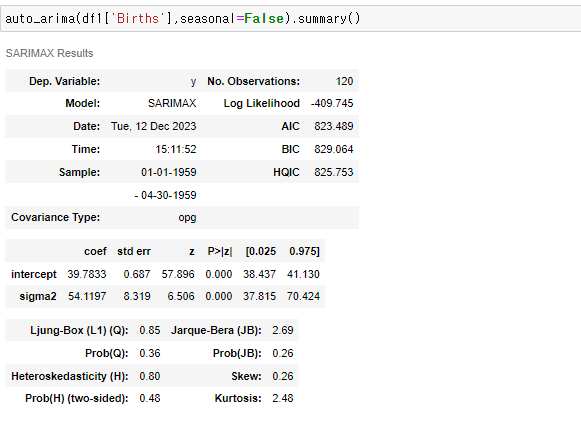Click the 0.975] column header
Image resolution: width=581 pixels, height=429 pixels.
304,251
